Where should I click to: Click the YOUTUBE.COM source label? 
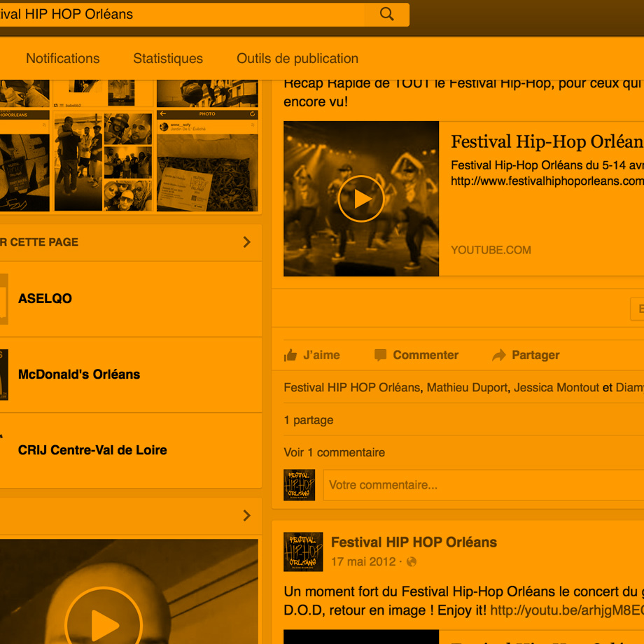click(491, 250)
